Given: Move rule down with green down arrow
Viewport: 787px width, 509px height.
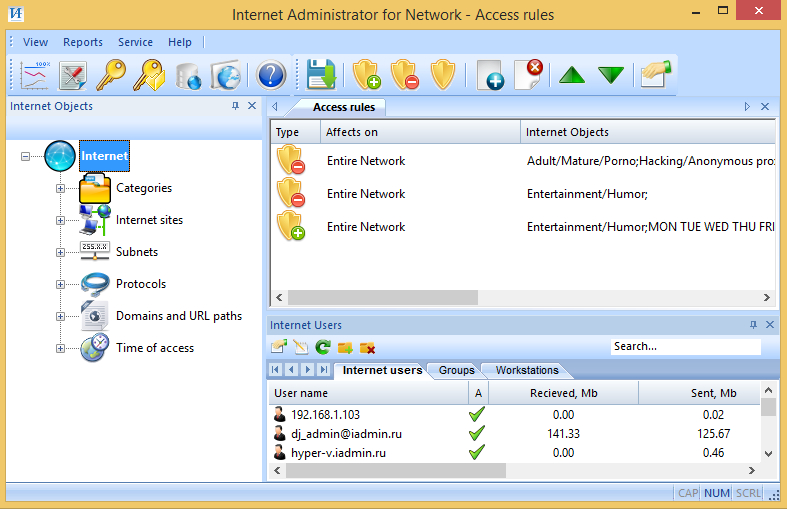Looking at the screenshot, I should [610, 75].
